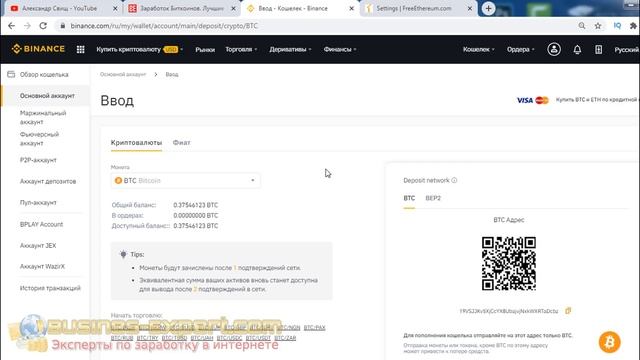Click the download app icon
Viewport: 640px width, 360px height.
pyautogui.click(x=598, y=49)
